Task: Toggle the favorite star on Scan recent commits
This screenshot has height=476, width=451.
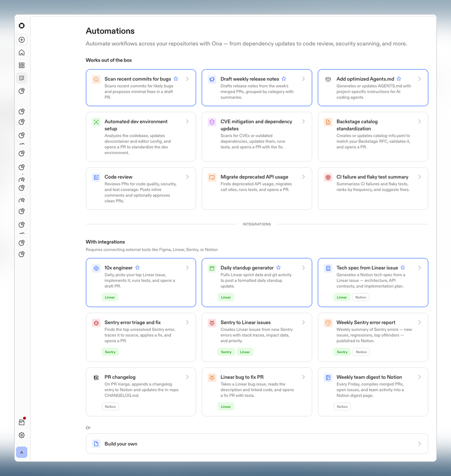Action: [x=176, y=79]
